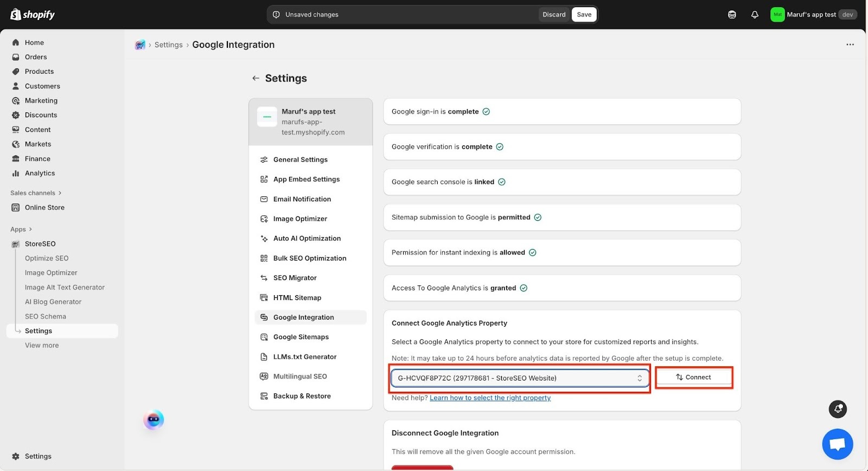Open the blue live chat bubble

tap(837, 444)
